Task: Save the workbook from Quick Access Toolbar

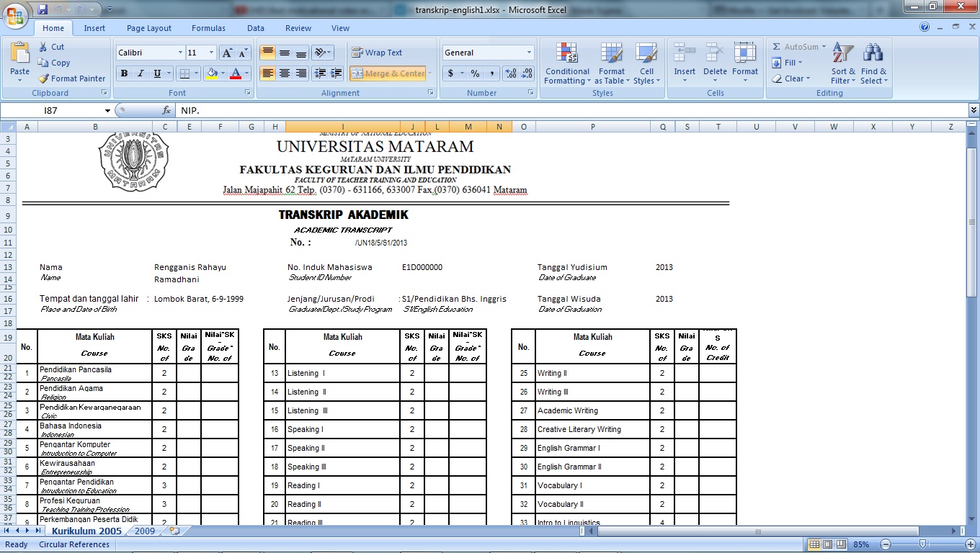Action: click(43, 9)
